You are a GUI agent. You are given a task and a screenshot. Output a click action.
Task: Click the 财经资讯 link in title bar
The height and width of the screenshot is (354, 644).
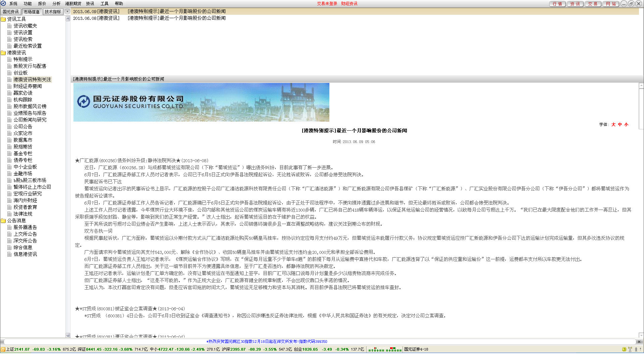click(x=349, y=4)
